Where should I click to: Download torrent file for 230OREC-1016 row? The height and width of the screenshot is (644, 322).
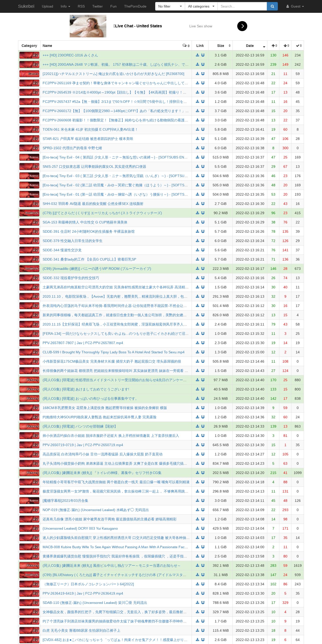point(198,55)
